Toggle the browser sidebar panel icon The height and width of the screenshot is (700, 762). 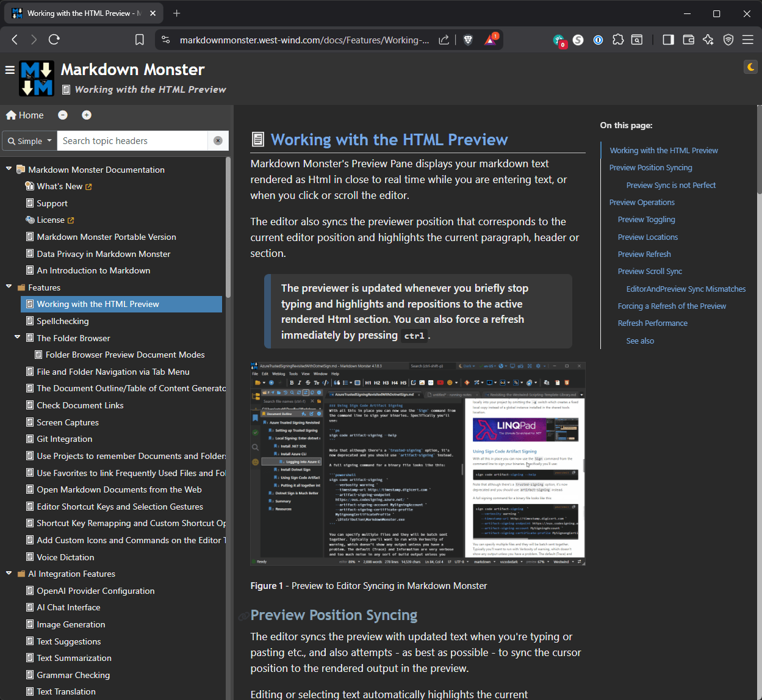(667, 39)
